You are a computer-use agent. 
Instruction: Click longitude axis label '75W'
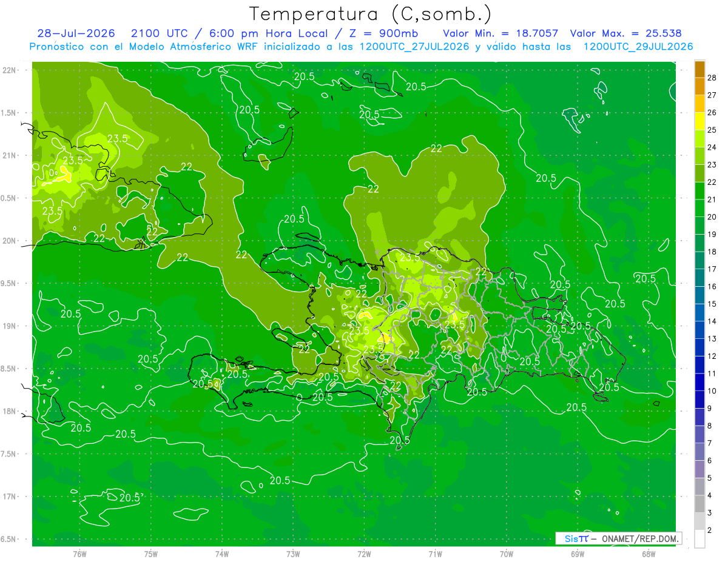click(x=151, y=554)
